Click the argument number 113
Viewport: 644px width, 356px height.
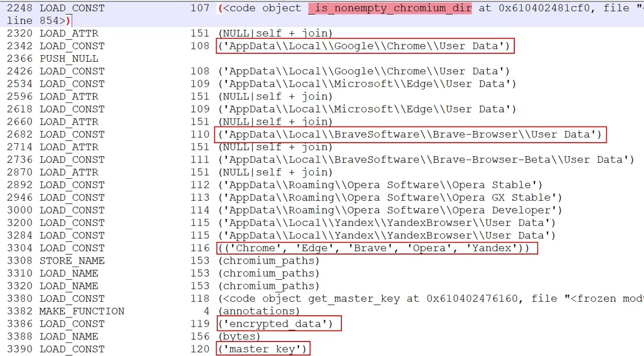pos(200,197)
